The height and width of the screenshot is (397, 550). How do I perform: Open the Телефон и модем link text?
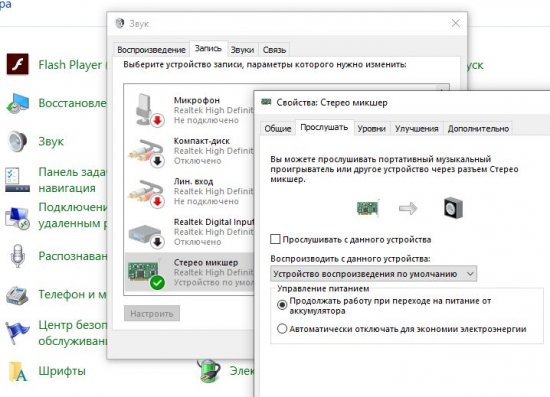pos(72,294)
